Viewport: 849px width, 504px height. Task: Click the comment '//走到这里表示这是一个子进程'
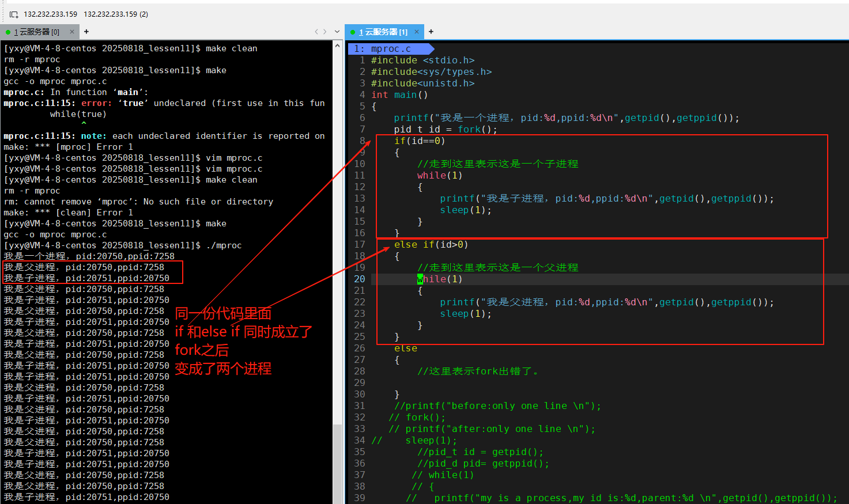point(497,164)
